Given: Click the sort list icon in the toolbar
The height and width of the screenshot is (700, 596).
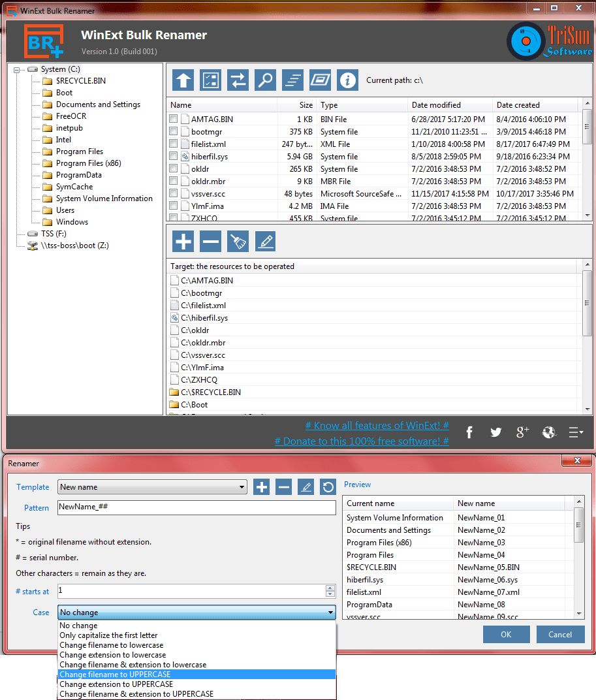Looking at the screenshot, I should [x=292, y=80].
